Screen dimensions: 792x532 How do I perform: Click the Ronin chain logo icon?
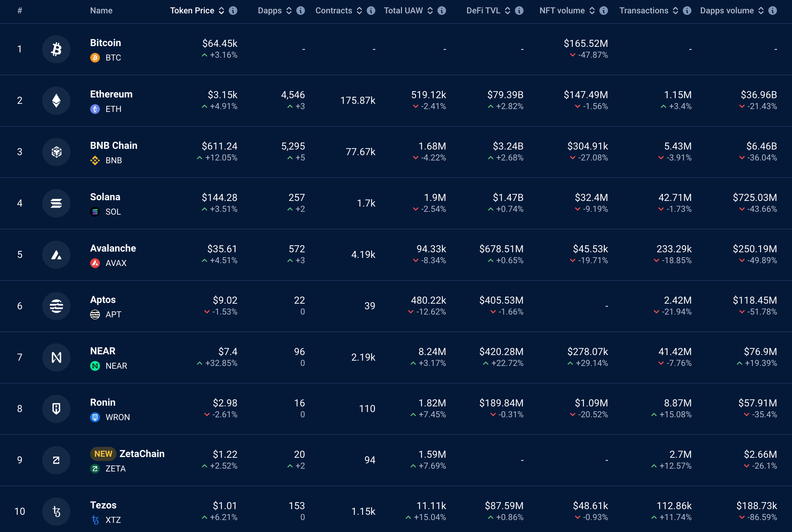tap(56, 409)
